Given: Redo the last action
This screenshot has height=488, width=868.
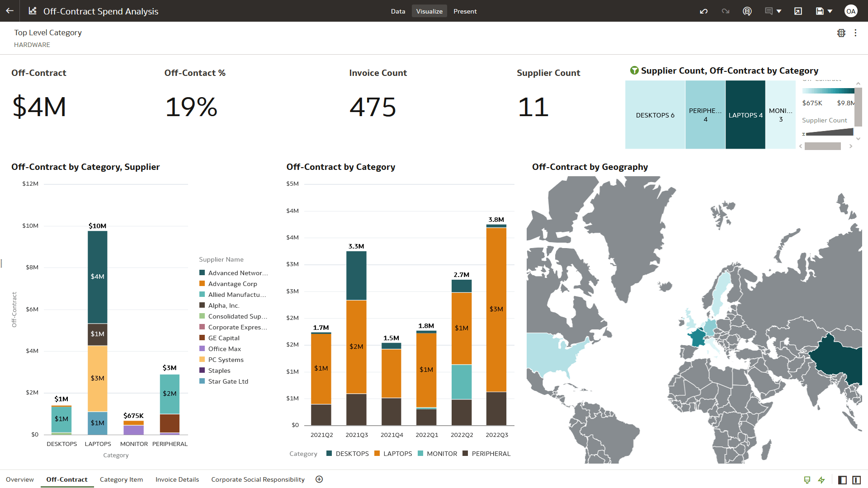Looking at the screenshot, I should pos(726,11).
